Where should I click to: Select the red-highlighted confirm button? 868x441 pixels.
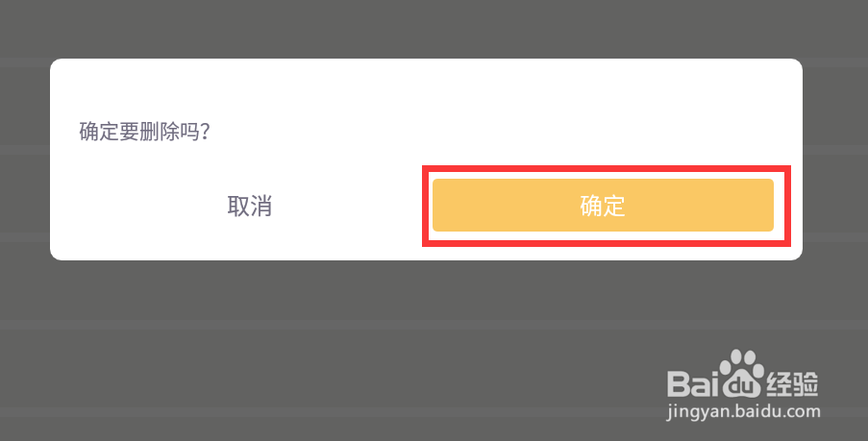[x=607, y=206]
